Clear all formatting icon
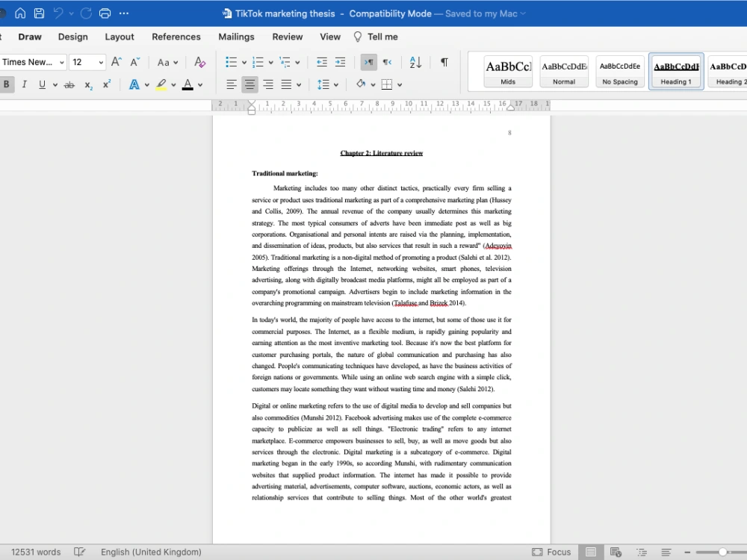 tap(199, 62)
